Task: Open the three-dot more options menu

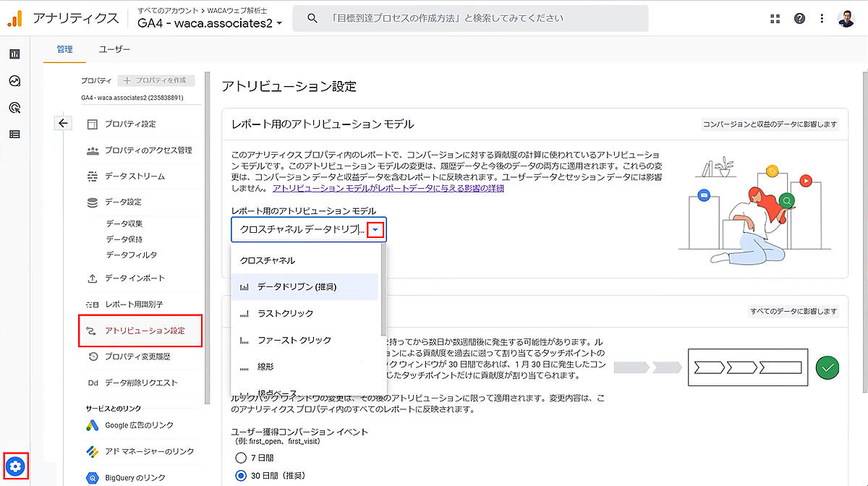Action: tap(822, 19)
